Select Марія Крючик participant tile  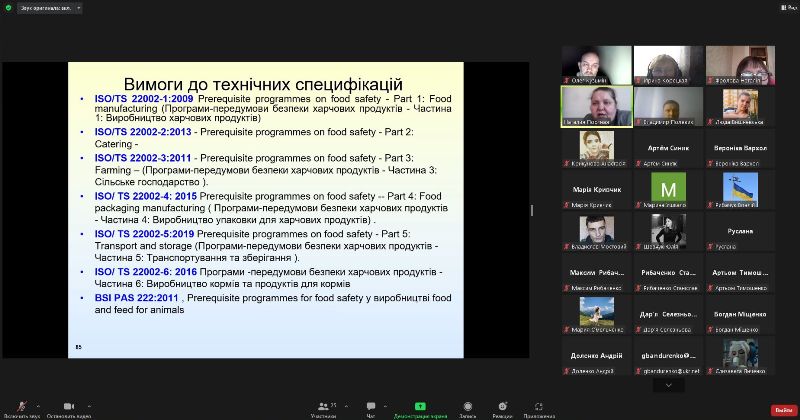coord(596,190)
